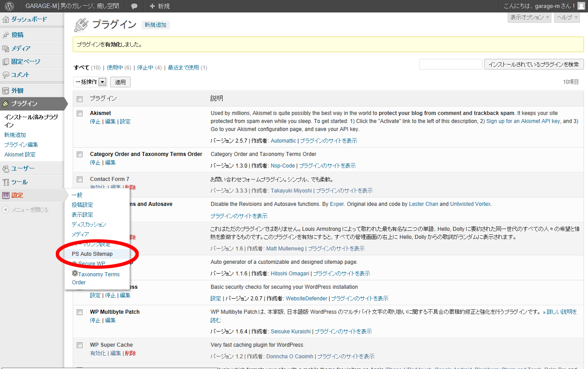Screen dimensions: 588x369
Task: Click the WebsiteDefender author link
Action: pos(306,298)
